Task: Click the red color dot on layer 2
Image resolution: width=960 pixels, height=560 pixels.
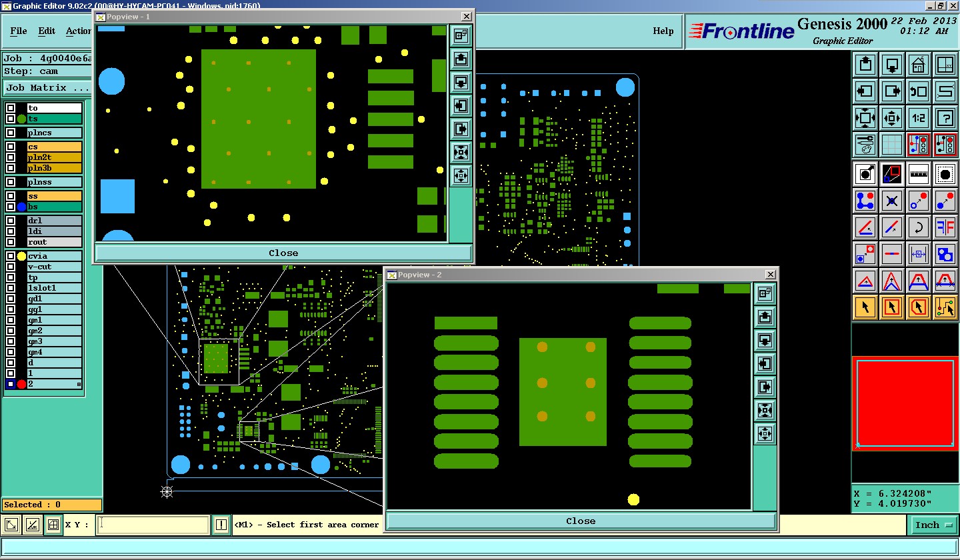Action: (x=21, y=384)
